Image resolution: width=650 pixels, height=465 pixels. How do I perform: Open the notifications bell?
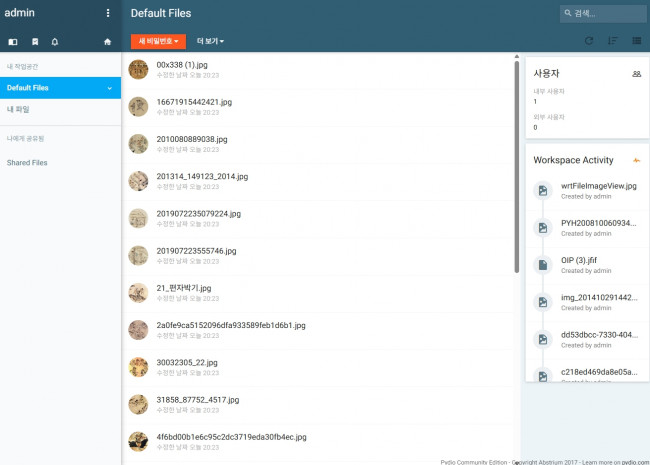pos(55,42)
